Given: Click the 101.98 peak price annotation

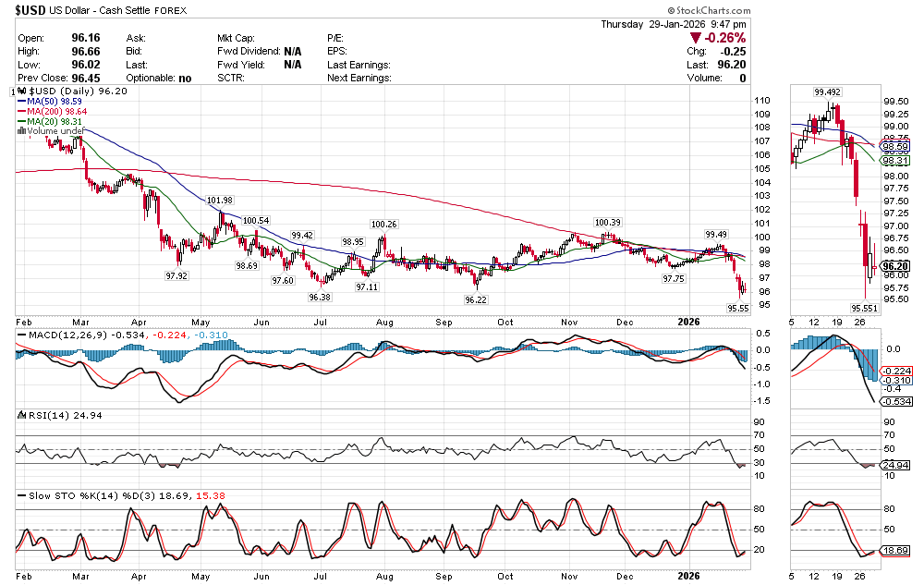Looking at the screenshot, I should point(220,200).
